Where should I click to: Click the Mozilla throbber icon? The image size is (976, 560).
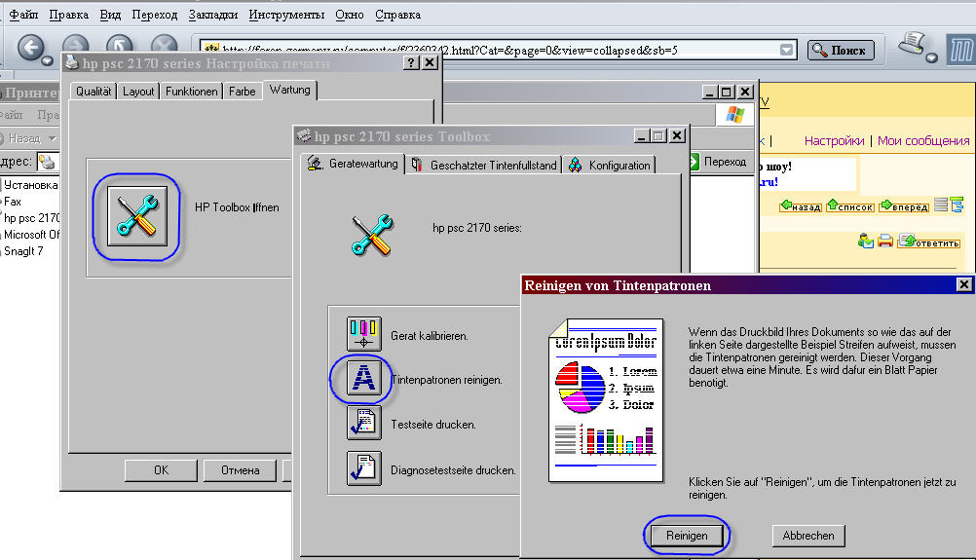961,49
